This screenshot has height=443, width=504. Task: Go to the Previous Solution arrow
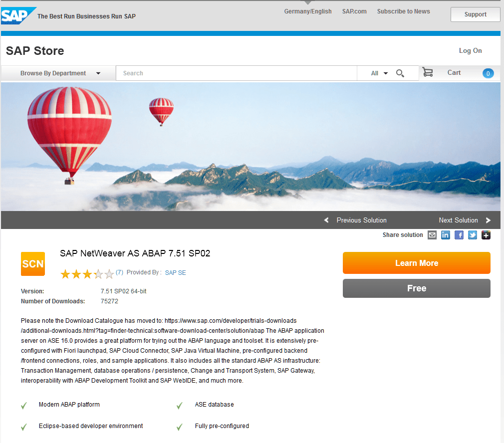[x=326, y=220]
